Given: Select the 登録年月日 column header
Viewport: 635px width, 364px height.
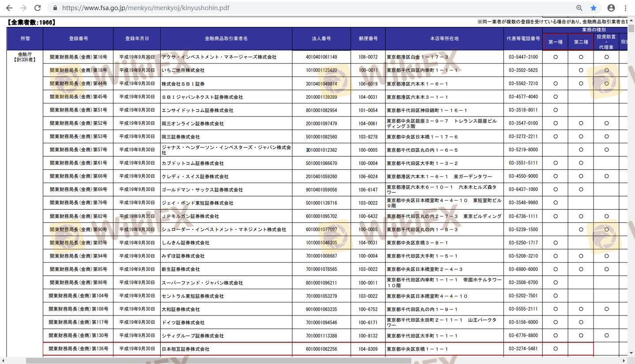Looking at the screenshot, I should [137, 39].
